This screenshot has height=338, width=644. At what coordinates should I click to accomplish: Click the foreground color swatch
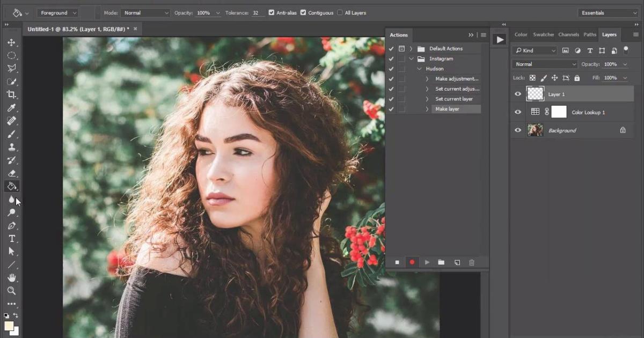(9, 326)
